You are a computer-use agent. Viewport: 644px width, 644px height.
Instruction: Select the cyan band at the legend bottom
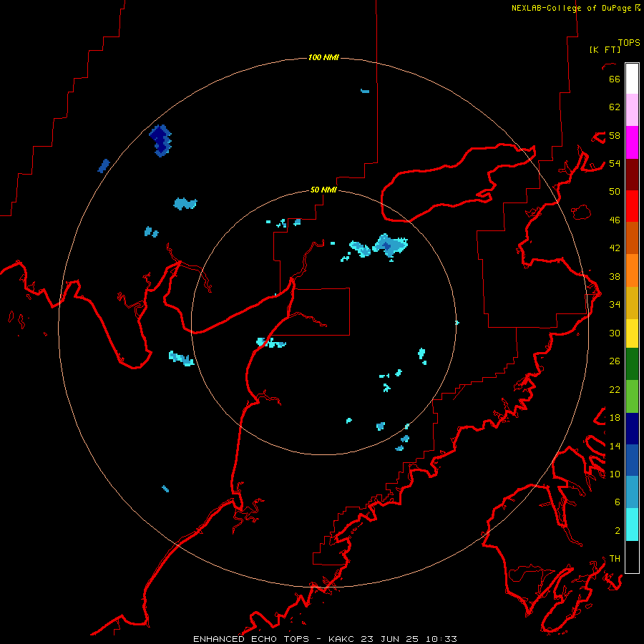(x=632, y=525)
